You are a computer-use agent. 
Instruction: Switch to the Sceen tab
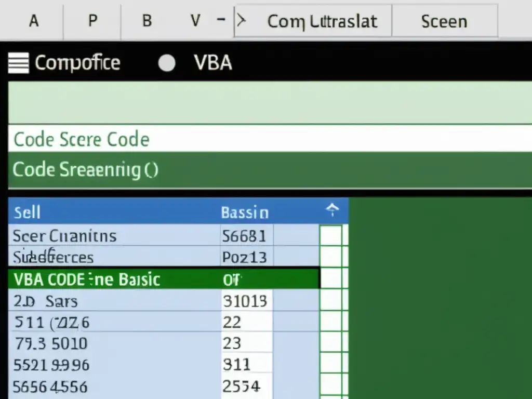444,21
